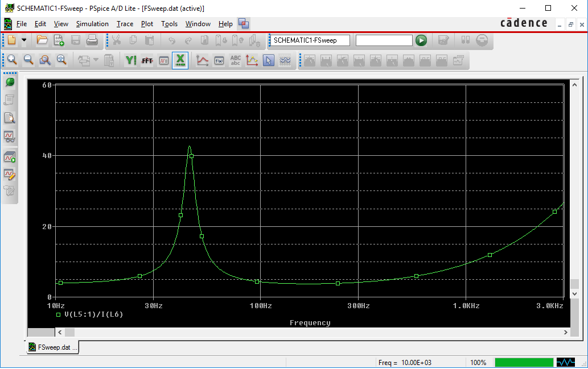Click the plot scroll right arrow
588x369 pixels.
(565, 332)
